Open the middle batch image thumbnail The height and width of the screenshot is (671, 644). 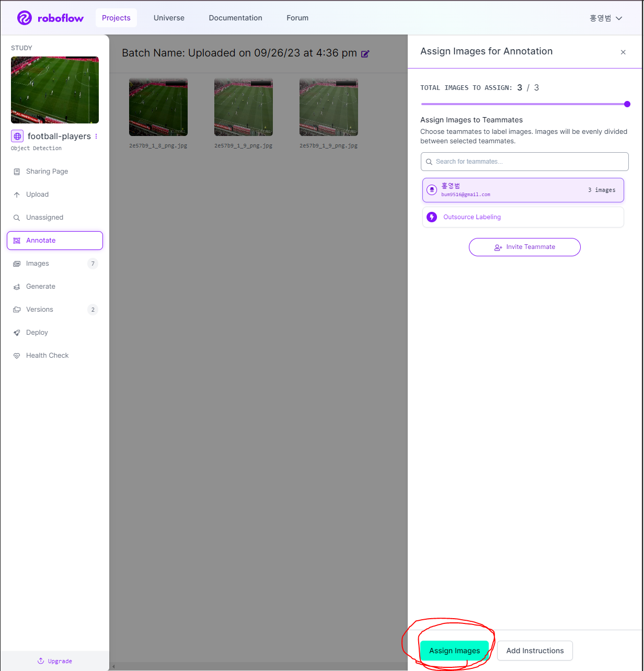[x=244, y=107]
